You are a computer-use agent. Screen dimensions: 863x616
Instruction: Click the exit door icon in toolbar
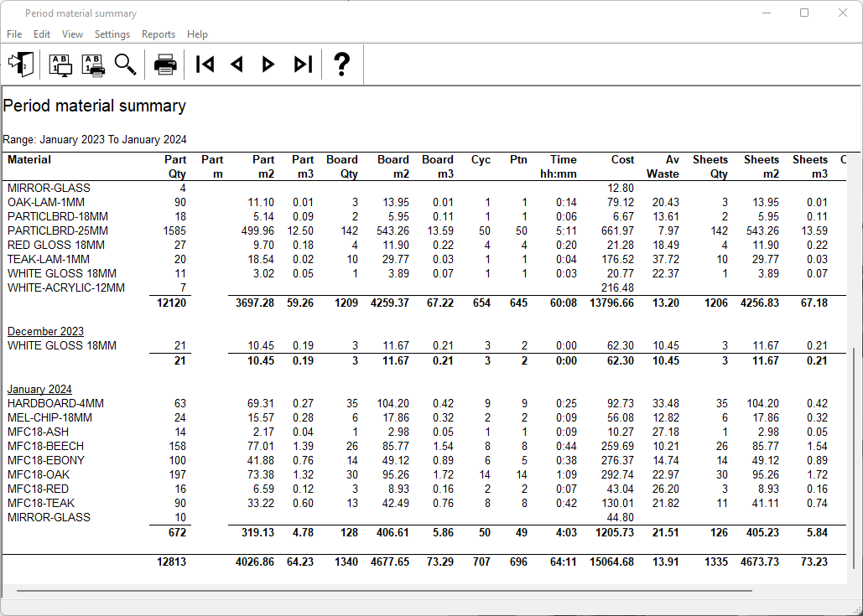(x=22, y=65)
